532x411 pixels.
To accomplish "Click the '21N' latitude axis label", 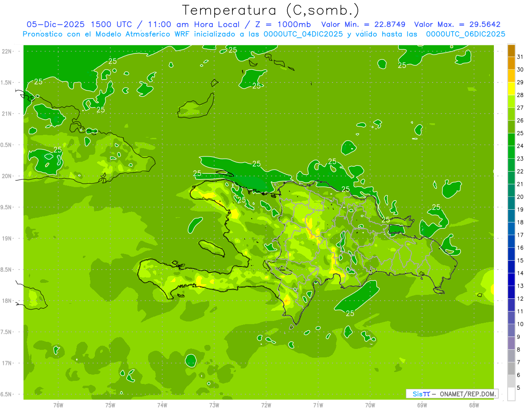I will (x=6, y=114).
